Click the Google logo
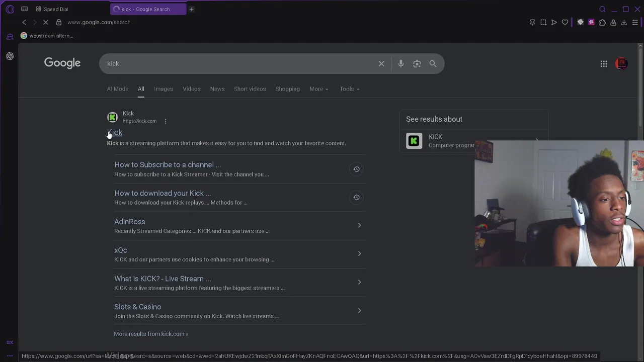The image size is (644, 362). pyautogui.click(x=62, y=63)
